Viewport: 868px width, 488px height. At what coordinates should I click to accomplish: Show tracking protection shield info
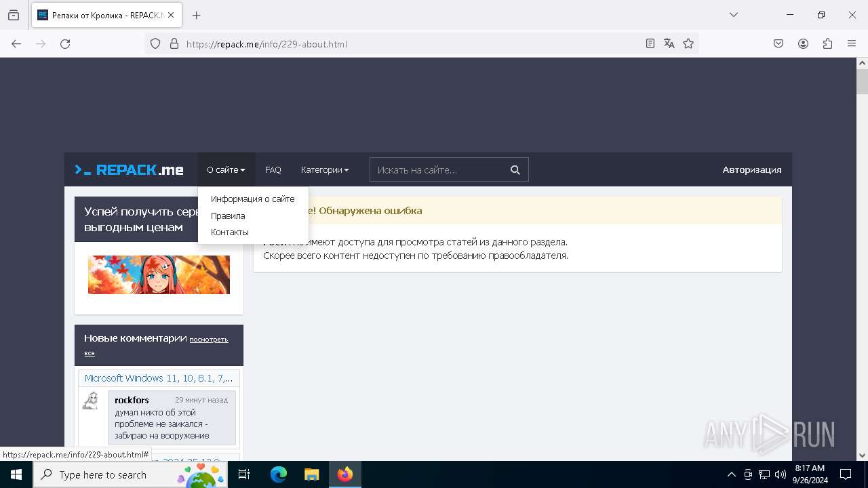coord(155,43)
